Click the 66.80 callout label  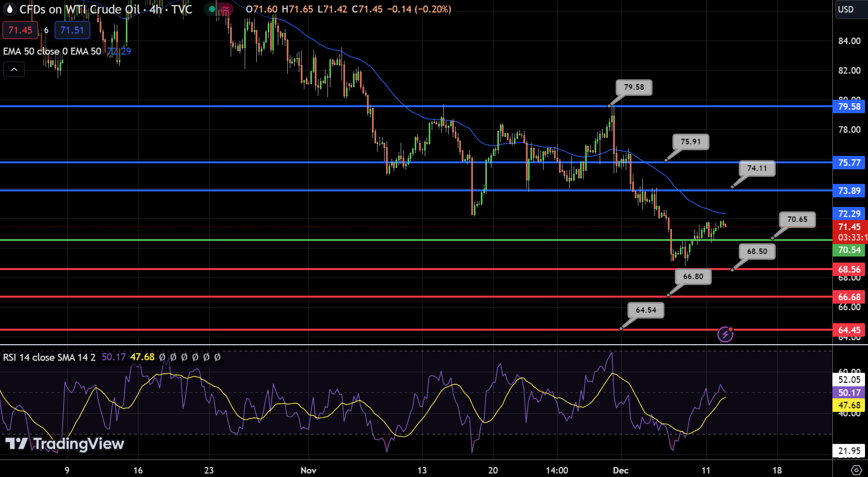click(x=693, y=277)
